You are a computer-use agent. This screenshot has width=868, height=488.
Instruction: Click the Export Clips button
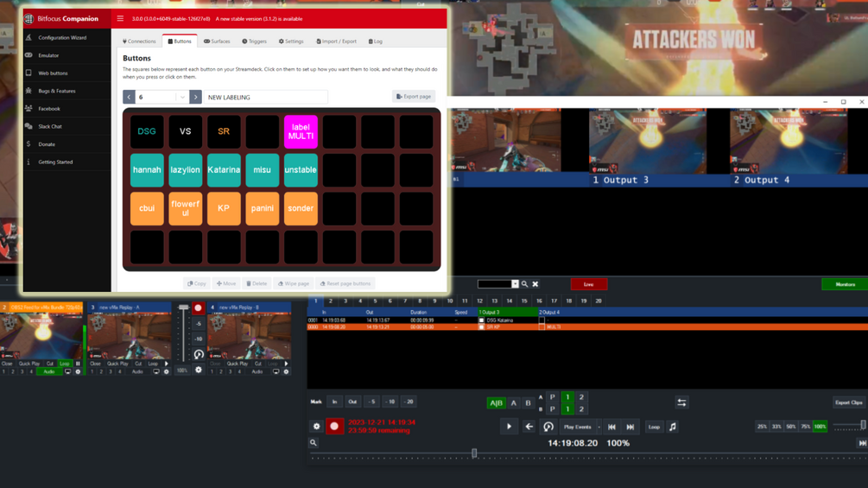click(x=849, y=402)
